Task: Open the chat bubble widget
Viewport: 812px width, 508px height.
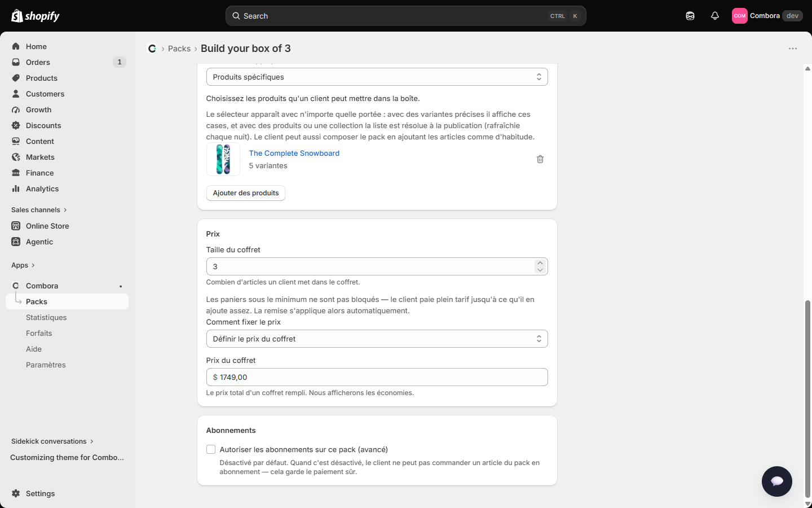Action: coord(776,481)
